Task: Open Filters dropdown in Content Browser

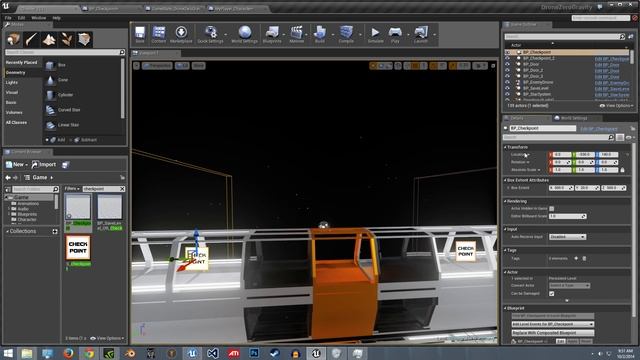Action: pos(72,189)
